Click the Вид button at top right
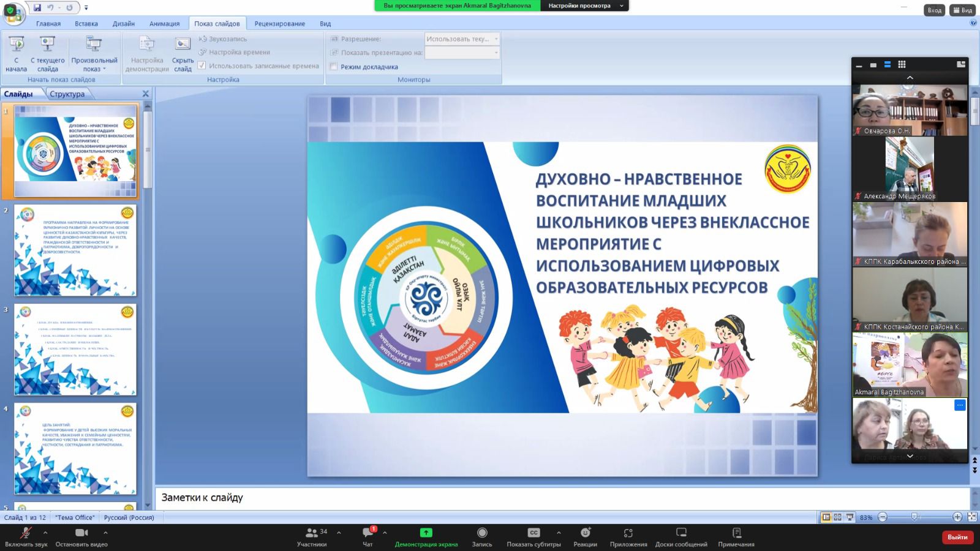 [x=963, y=10]
